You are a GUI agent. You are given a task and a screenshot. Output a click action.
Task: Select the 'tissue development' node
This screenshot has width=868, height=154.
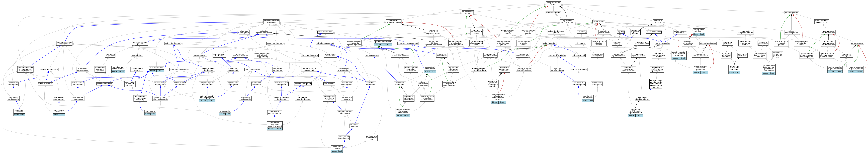325,32
